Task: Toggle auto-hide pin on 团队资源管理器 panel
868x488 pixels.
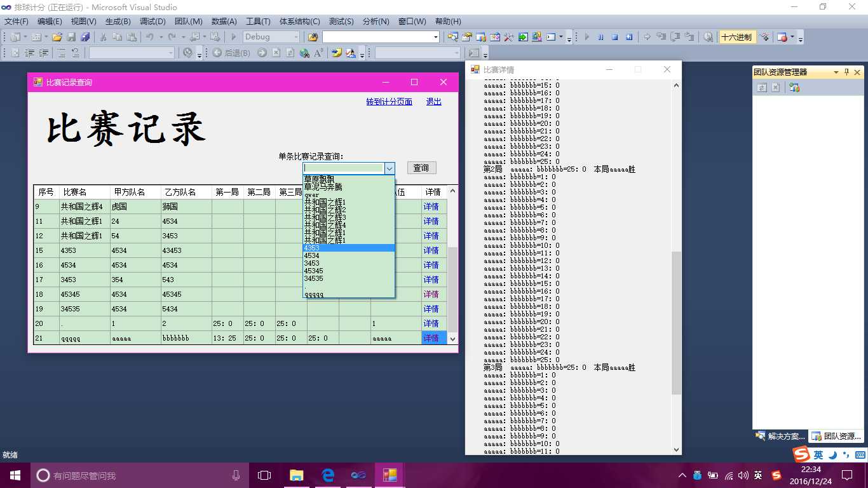Action: [846, 72]
